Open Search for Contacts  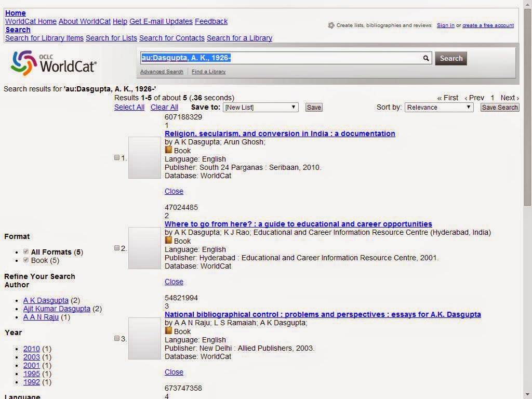[x=171, y=38]
